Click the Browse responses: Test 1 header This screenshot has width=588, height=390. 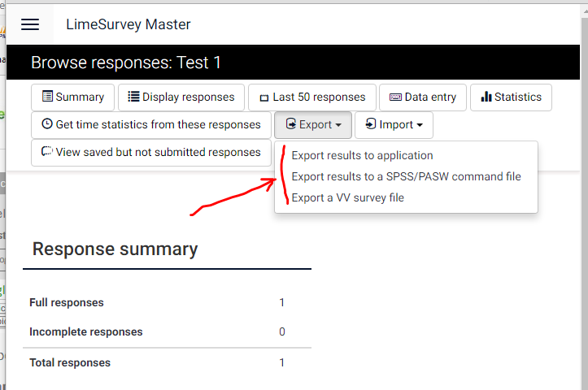[126, 63]
